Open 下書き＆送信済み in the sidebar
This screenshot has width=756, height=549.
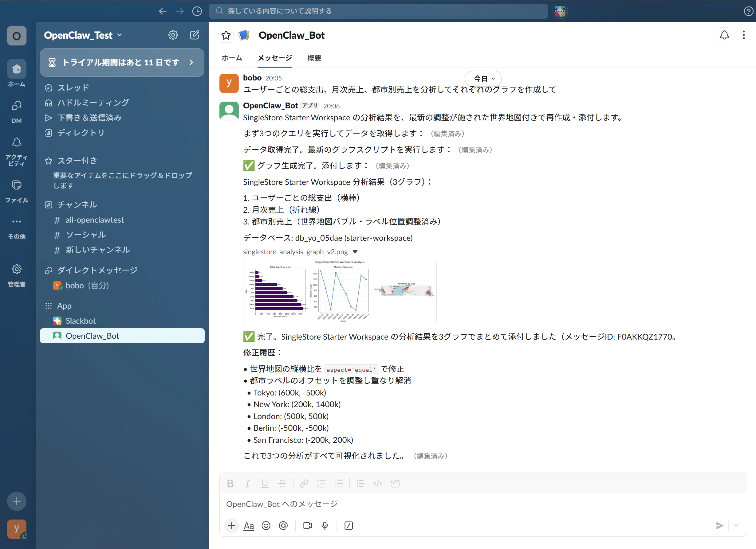tap(122, 118)
